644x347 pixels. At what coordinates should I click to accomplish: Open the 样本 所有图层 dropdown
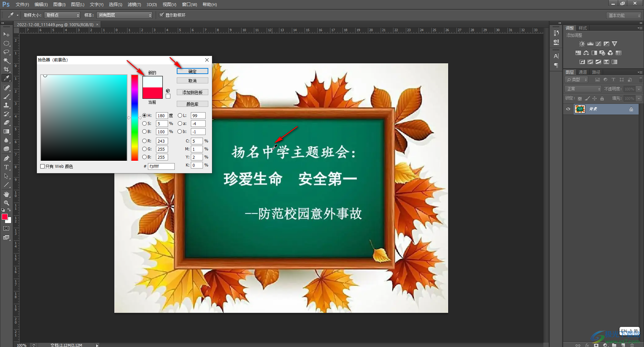pyautogui.click(x=124, y=15)
